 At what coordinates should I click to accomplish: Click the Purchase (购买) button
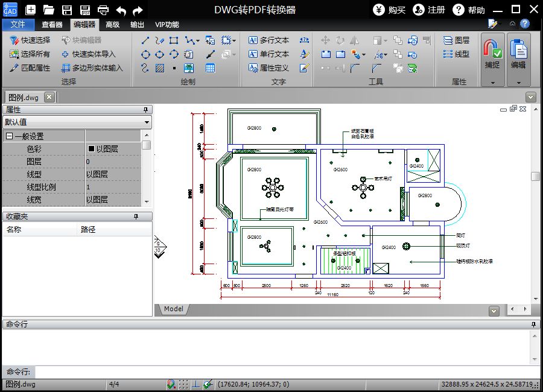(x=389, y=10)
